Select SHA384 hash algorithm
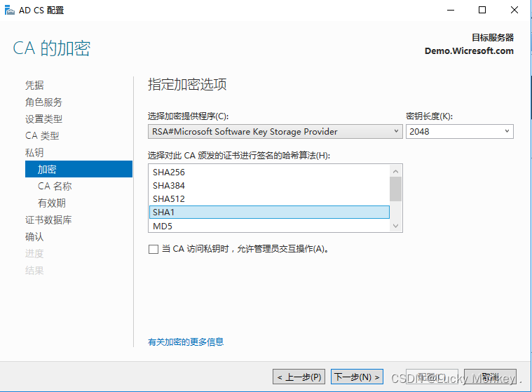Viewport: 532px width, 392px height. [x=269, y=186]
